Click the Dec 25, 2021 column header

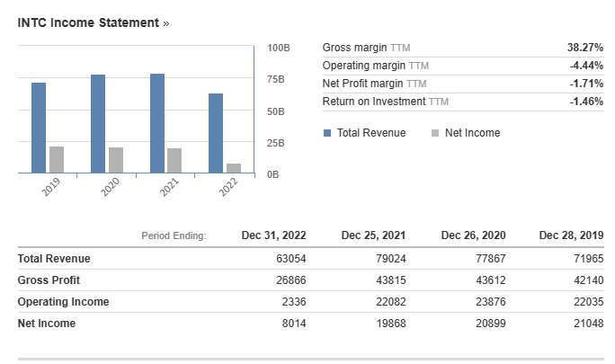click(373, 235)
